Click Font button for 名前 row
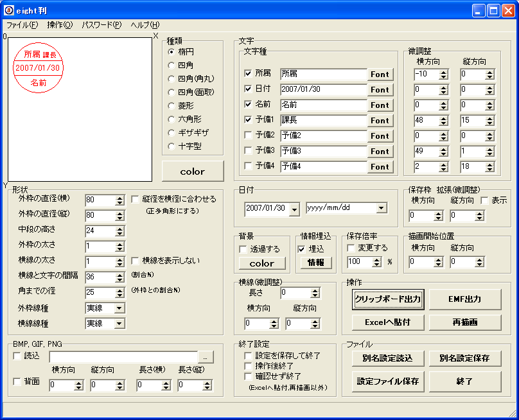Viewport: 519px width, 420px height. [x=380, y=105]
